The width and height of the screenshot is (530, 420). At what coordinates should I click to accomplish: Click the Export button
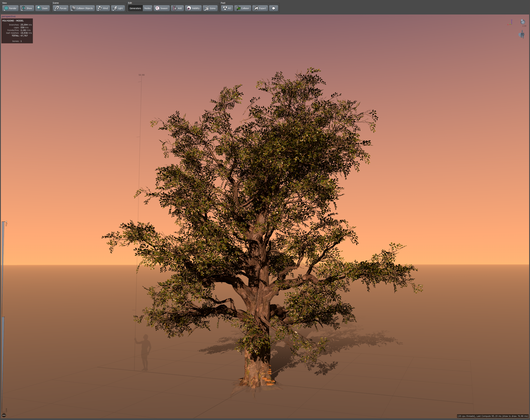(260, 8)
